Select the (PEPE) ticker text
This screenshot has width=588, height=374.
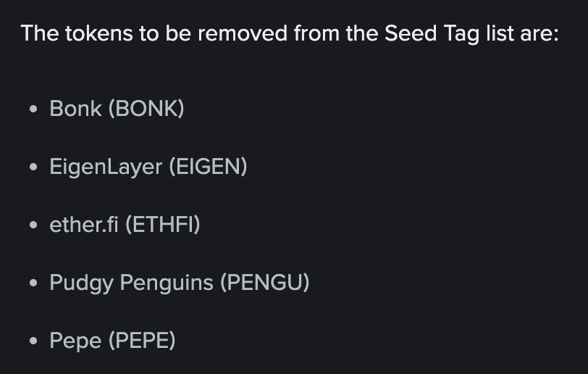(142, 340)
